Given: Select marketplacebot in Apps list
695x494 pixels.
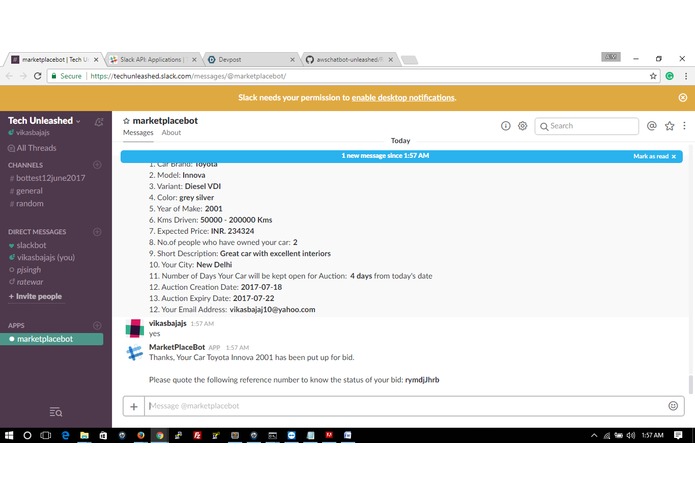Looking at the screenshot, I should (x=51, y=339).
